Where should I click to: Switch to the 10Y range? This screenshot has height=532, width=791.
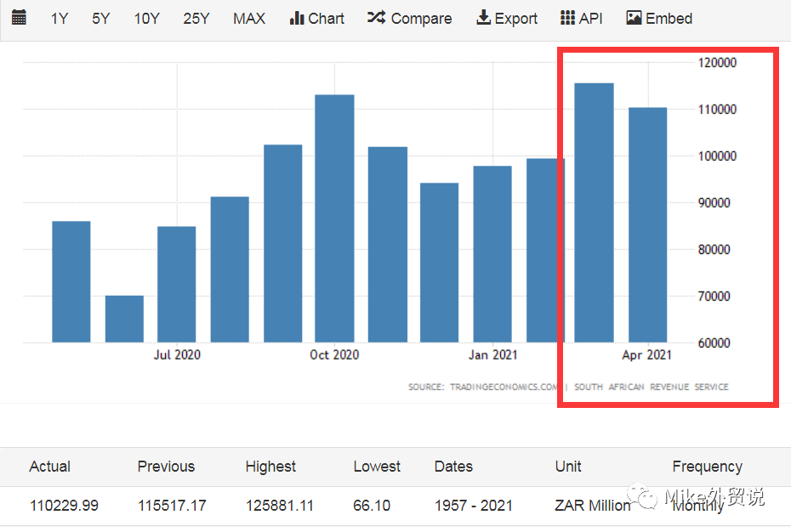click(146, 19)
